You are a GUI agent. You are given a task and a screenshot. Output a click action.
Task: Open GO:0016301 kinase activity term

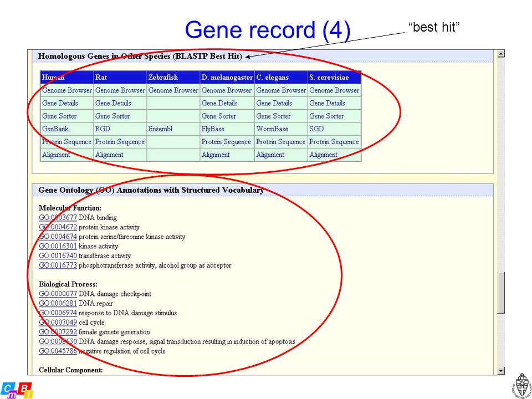click(58, 246)
